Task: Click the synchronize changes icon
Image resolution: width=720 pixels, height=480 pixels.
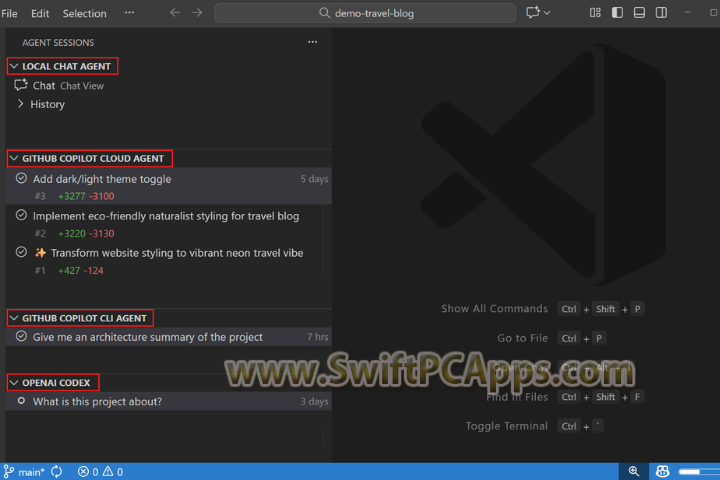Action: pyautogui.click(x=56, y=472)
